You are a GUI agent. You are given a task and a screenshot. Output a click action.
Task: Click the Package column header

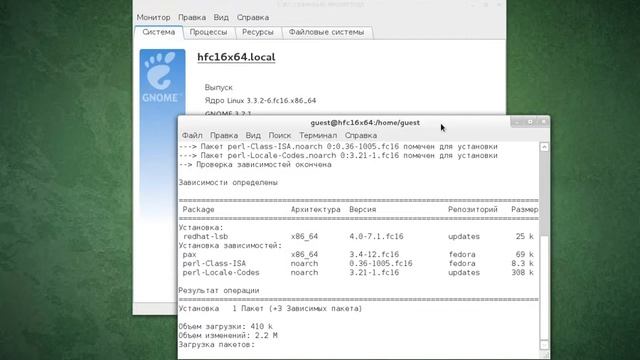pyautogui.click(x=198, y=209)
